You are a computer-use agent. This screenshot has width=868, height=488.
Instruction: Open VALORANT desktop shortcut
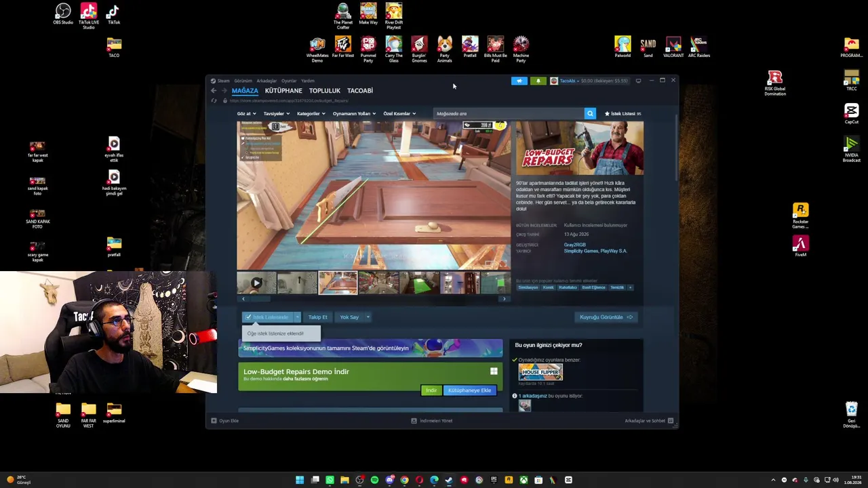(x=673, y=47)
